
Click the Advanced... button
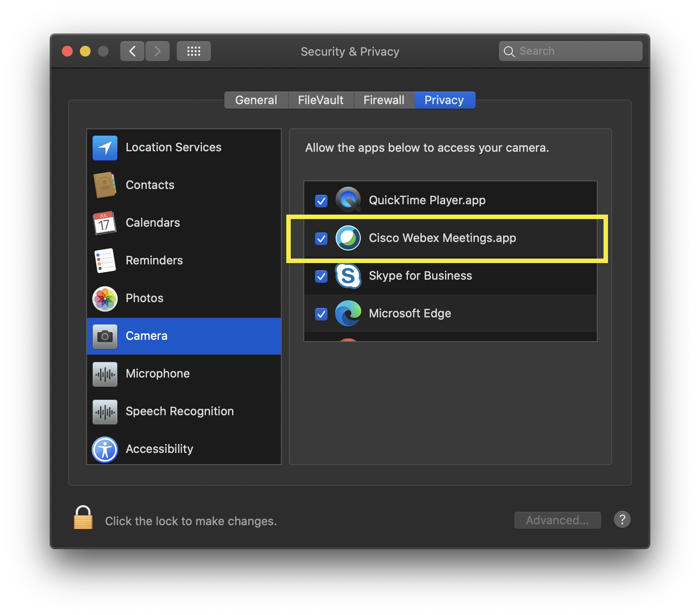(557, 520)
